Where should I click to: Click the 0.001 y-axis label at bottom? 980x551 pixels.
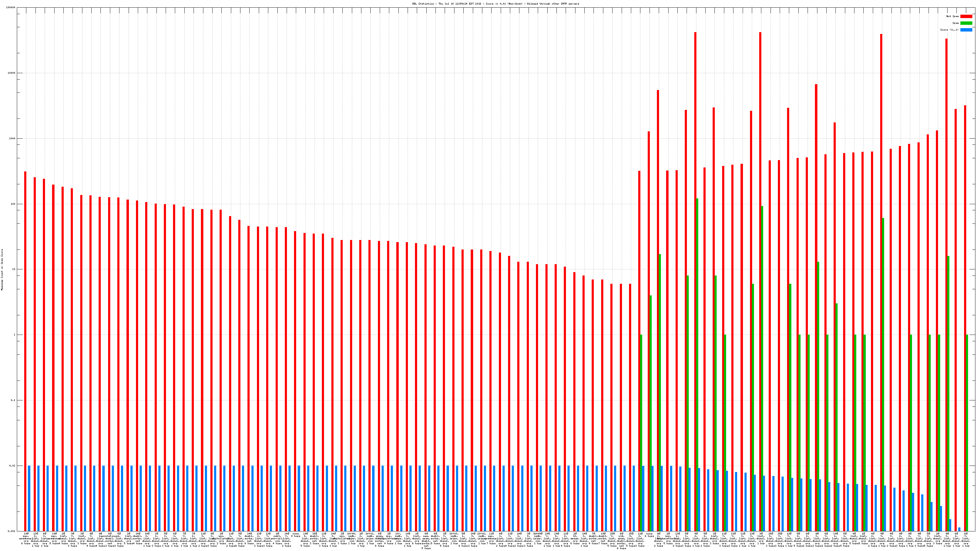(11, 531)
